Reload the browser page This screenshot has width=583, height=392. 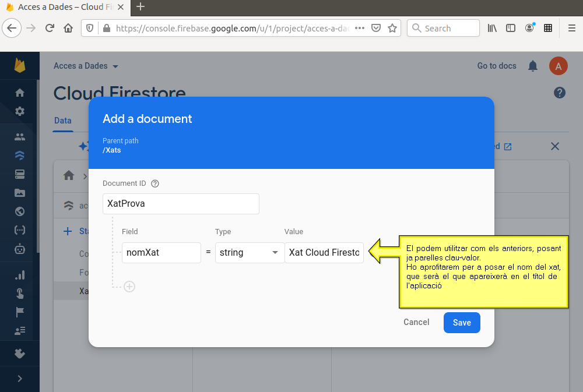coord(50,28)
